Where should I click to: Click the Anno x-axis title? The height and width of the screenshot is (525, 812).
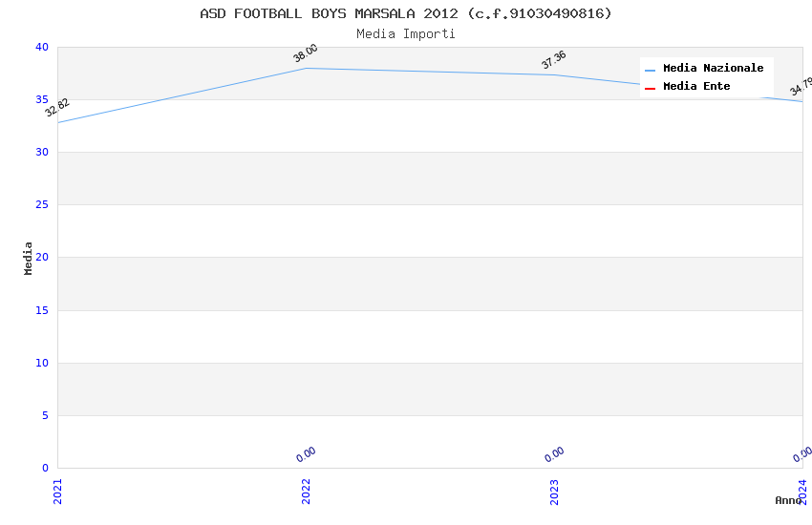tap(788, 500)
